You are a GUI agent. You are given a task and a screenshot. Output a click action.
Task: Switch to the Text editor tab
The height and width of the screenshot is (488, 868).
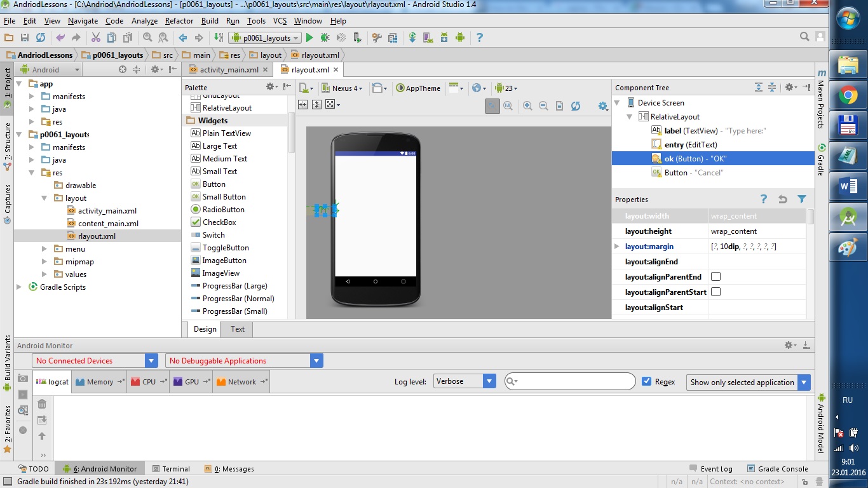(x=238, y=329)
